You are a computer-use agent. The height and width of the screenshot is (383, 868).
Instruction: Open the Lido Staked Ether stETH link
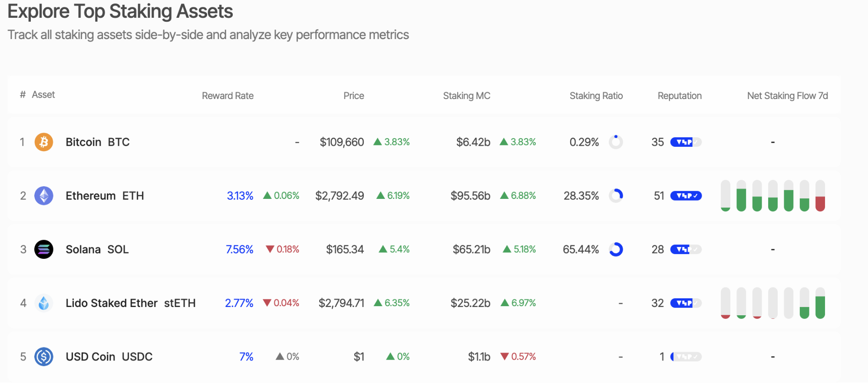pos(130,303)
